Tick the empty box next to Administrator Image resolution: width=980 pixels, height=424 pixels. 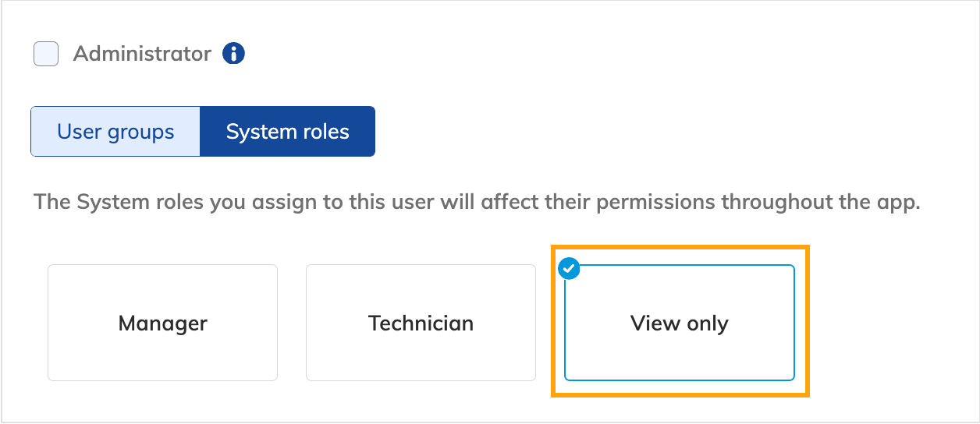46,55
